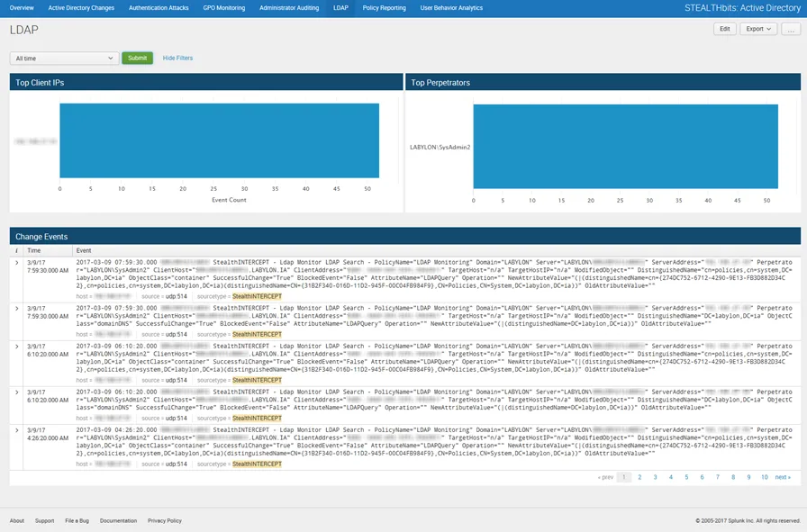Expand the 4:26:20 AM event row
807x532 pixels.
(16, 430)
